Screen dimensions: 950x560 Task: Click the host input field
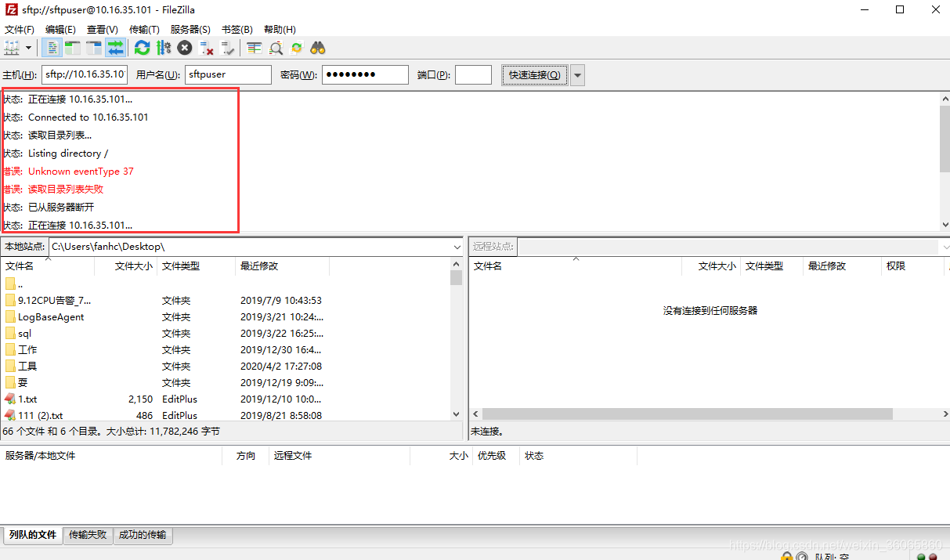click(x=85, y=74)
